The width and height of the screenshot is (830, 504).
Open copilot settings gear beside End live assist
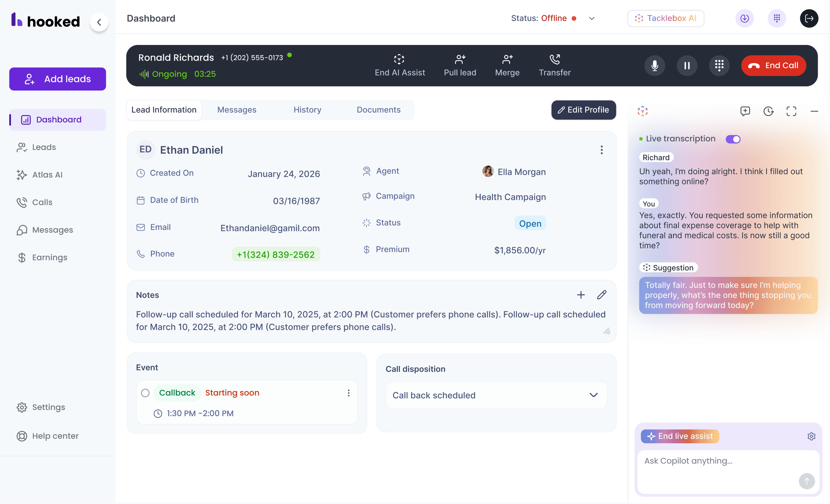click(811, 436)
